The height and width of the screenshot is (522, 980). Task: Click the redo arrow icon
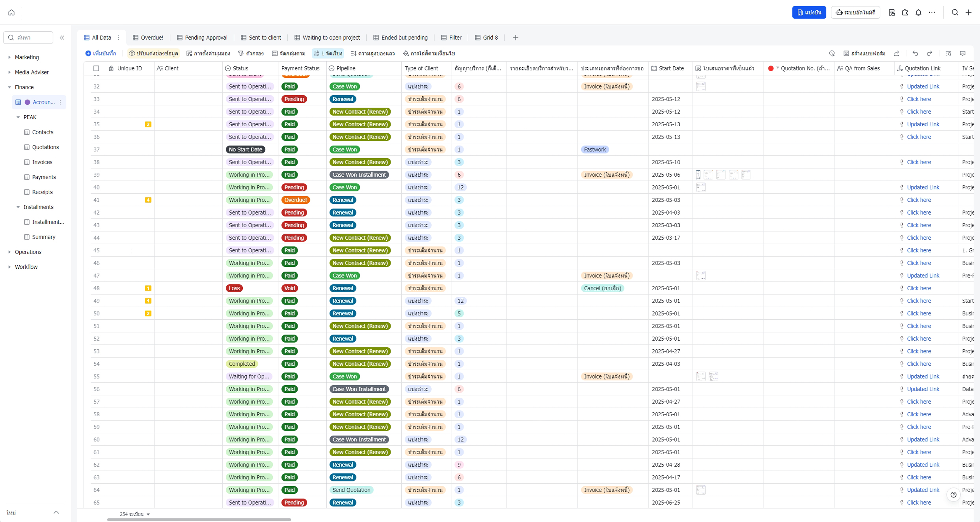click(929, 53)
